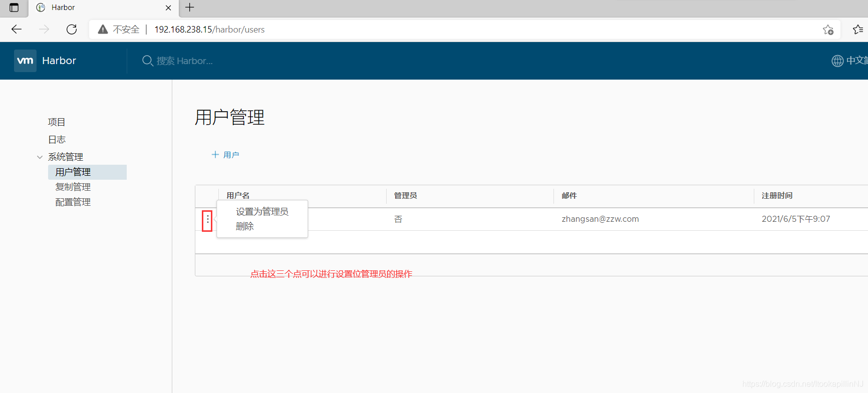
Task: Open the tab actions menu icon
Action: coord(14,8)
